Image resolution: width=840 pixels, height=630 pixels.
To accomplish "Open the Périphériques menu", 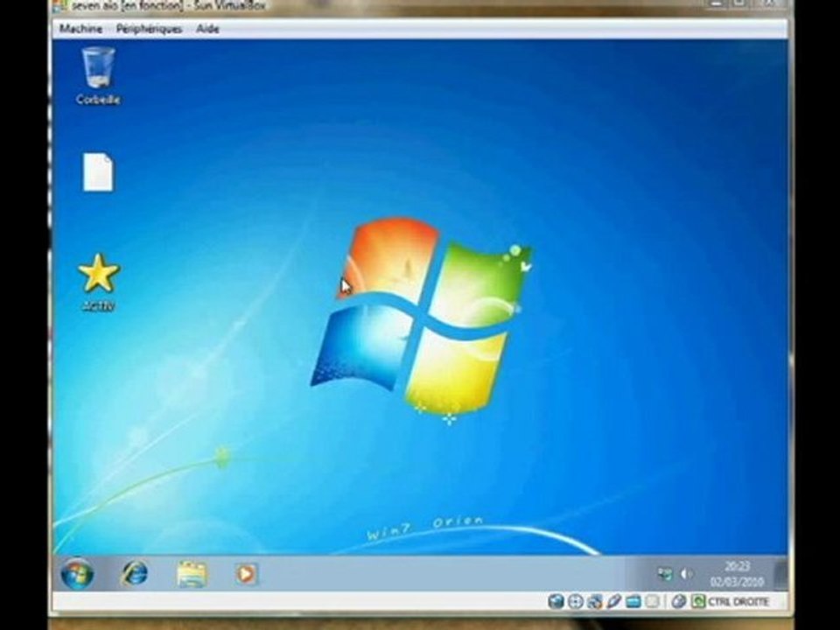I will pos(149,29).
